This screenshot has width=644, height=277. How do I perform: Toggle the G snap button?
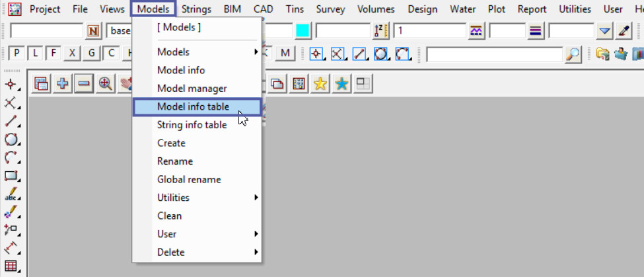click(x=92, y=54)
